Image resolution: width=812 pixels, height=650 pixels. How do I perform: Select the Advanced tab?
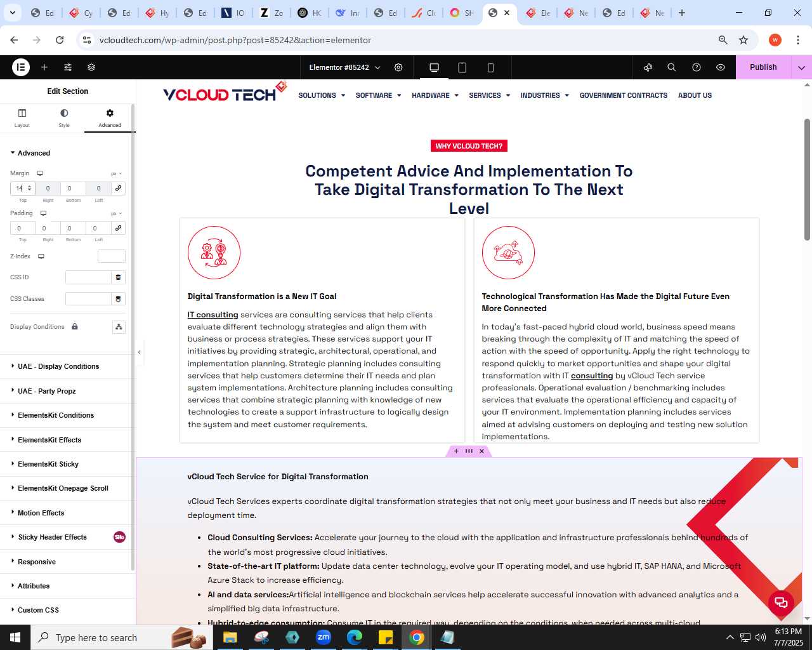pos(110,117)
